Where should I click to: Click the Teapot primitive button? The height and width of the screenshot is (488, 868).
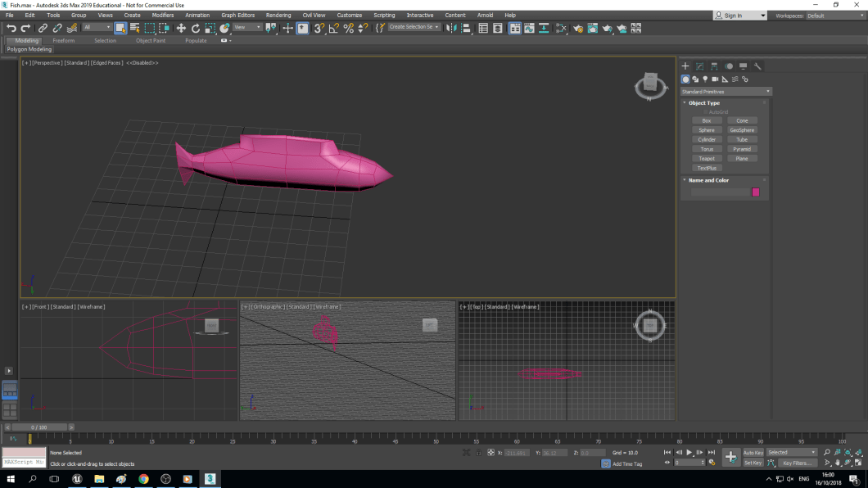707,159
